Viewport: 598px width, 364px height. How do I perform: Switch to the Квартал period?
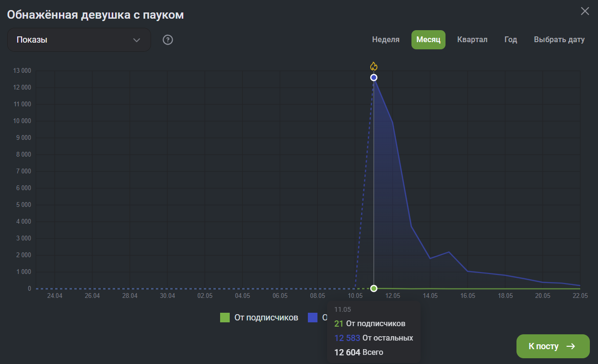472,40
